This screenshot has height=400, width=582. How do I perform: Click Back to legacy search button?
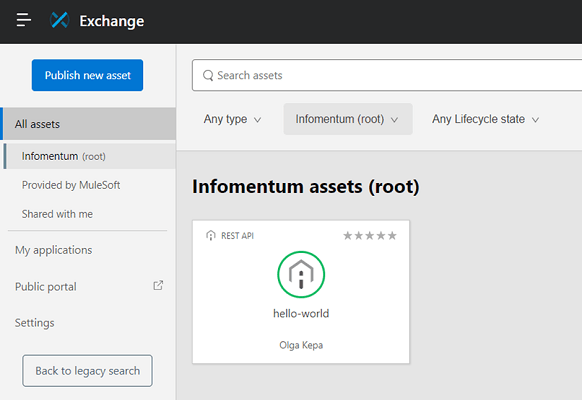coord(87,371)
